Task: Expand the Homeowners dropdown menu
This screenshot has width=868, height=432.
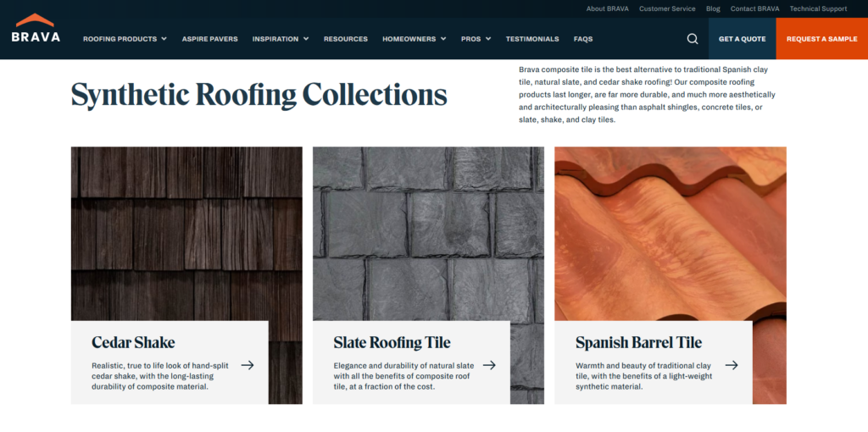Action: click(x=414, y=39)
